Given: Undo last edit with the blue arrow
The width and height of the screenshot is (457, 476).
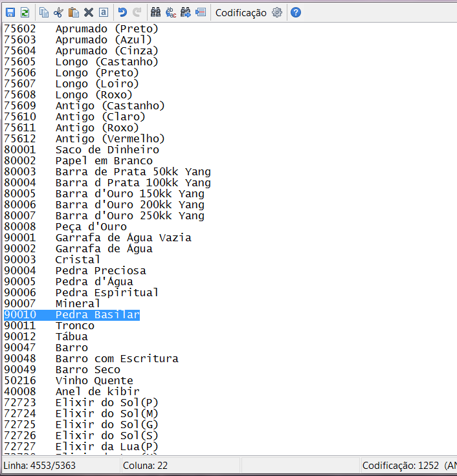Looking at the screenshot, I should pos(122,12).
